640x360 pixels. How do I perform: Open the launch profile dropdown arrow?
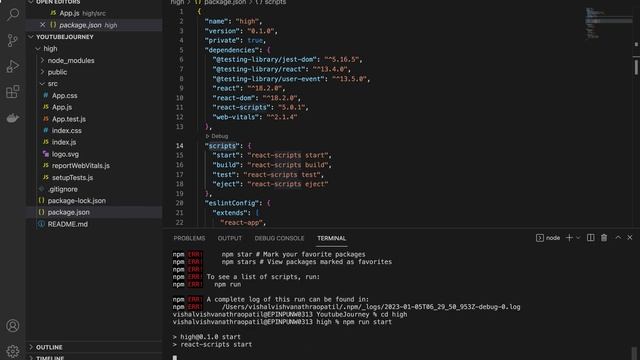pyautogui.click(x=578, y=238)
